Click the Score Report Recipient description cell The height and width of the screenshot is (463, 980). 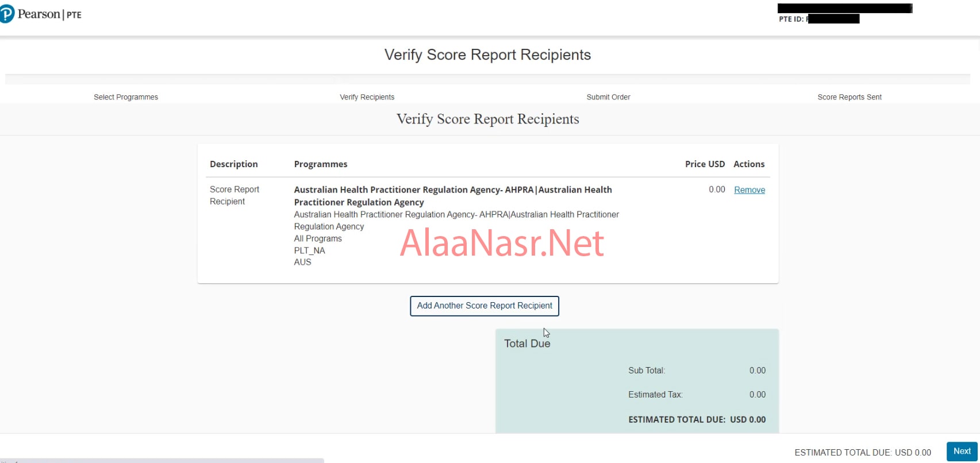pyautogui.click(x=234, y=195)
